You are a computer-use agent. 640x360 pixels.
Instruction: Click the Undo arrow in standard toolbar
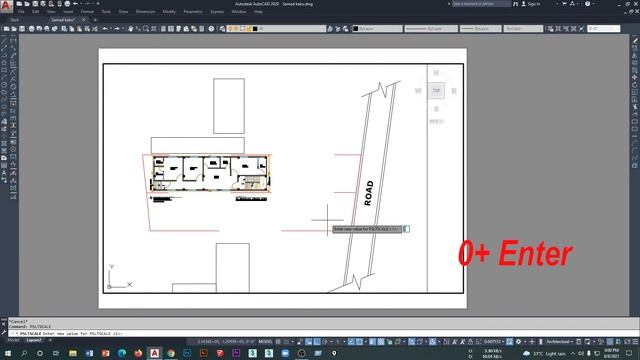point(105,29)
